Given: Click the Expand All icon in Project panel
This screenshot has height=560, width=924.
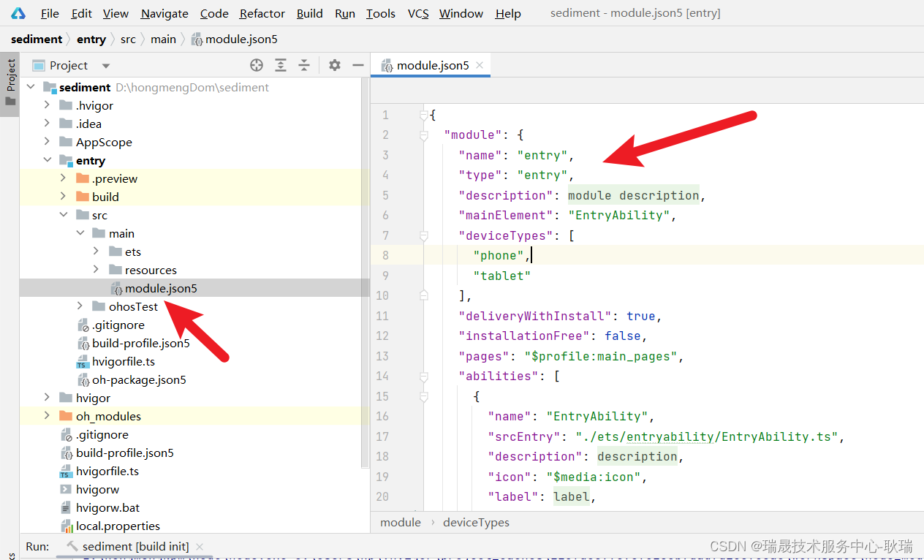Looking at the screenshot, I should 281,65.
